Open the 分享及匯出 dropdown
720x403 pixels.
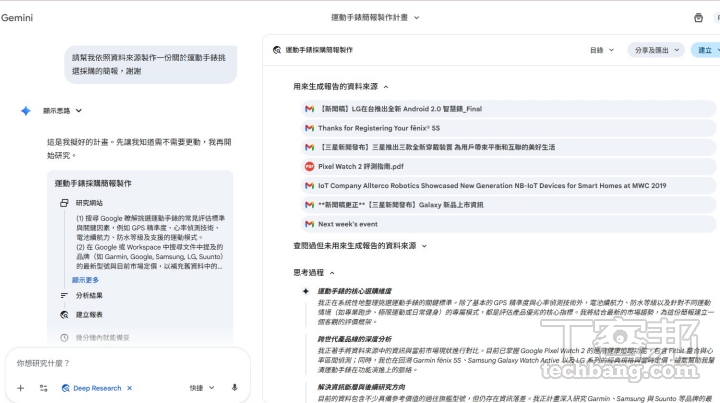point(656,50)
